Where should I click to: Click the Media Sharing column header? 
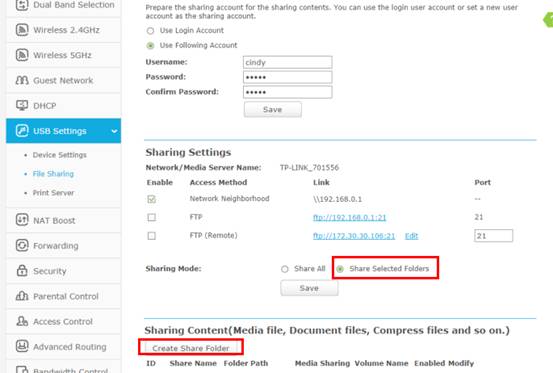tap(322, 363)
